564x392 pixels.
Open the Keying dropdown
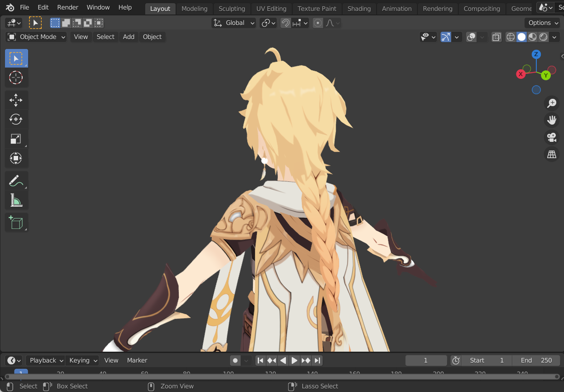pyautogui.click(x=83, y=360)
